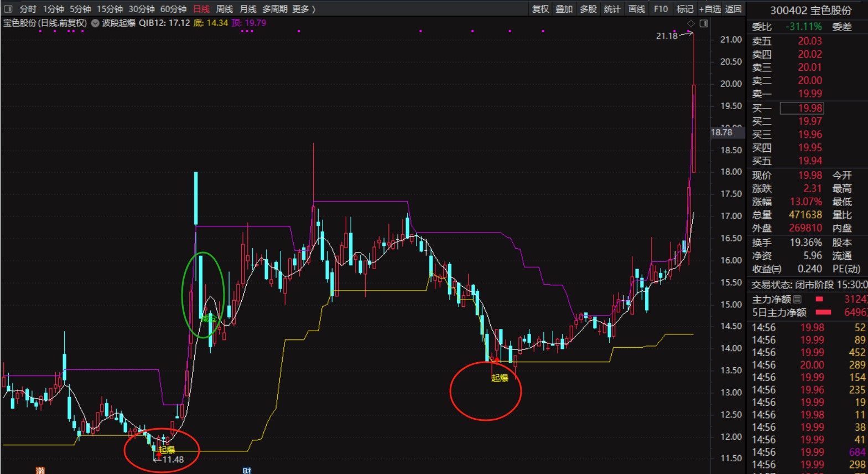This screenshot has height=474, width=868.
Task: Select the 周线 weekly chart tab
Action: click(x=224, y=9)
